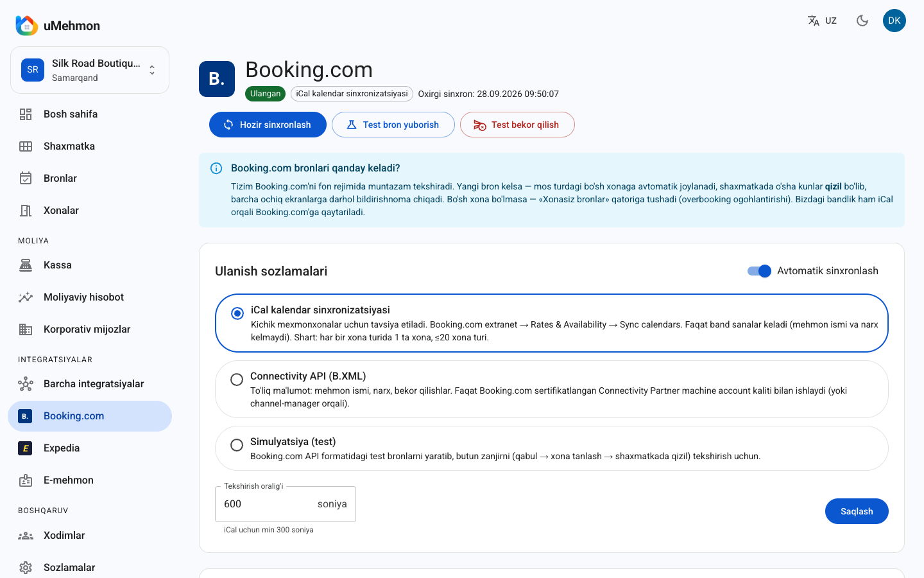924x578 pixels.
Task: Click the iCal kalendar sinxronizatsiyasi chip
Action: click(x=352, y=94)
